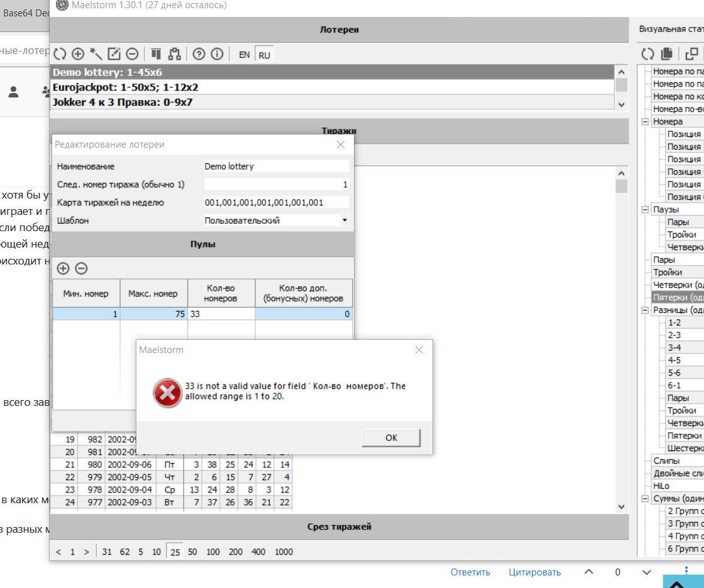The height and width of the screenshot is (588, 704).
Task: Collapse the Суммы tree node
Action: pos(645,499)
